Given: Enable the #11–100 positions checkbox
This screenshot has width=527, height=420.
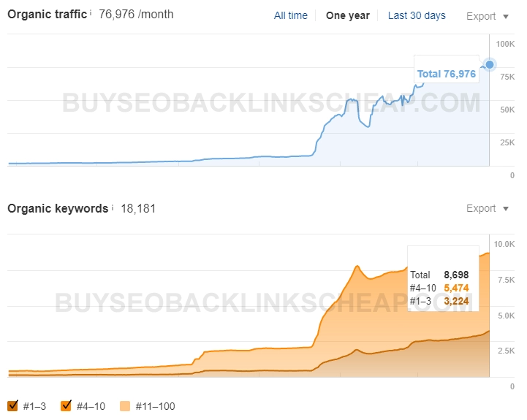Looking at the screenshot, I should click(x=125, y=406).
